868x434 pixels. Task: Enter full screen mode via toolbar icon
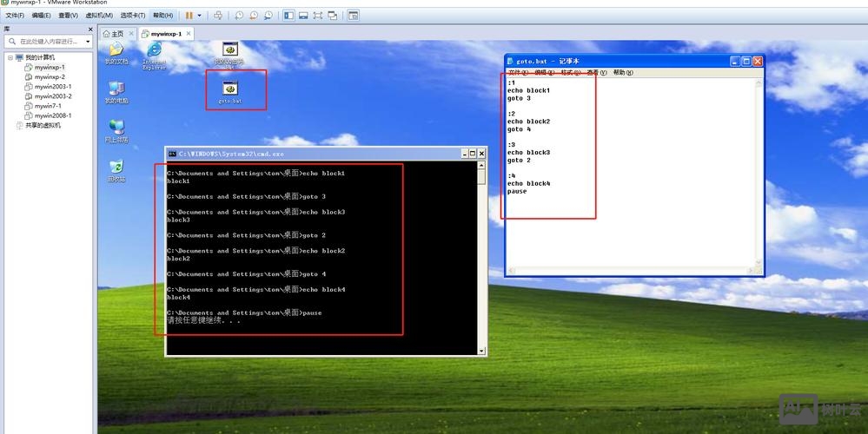pos(317,16)
